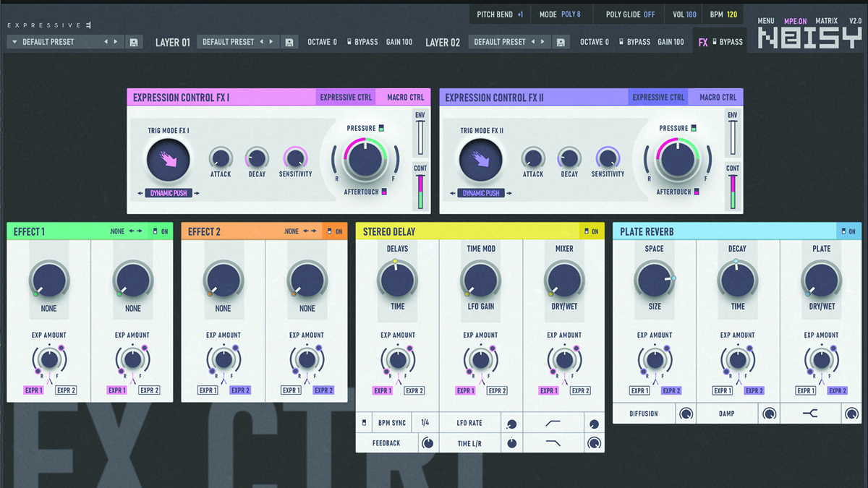Select next preset for Layer 01
This screenshot has width=868, height=488.
[x=271, y=42]
